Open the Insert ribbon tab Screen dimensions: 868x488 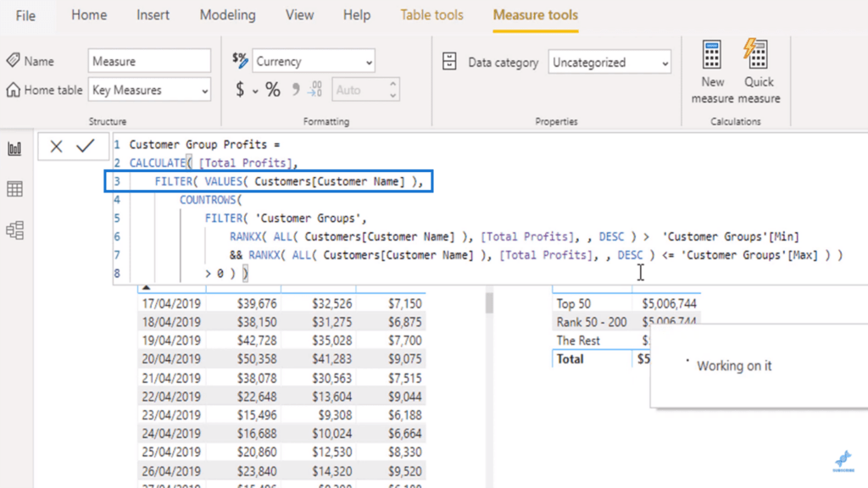coord(153,15)
